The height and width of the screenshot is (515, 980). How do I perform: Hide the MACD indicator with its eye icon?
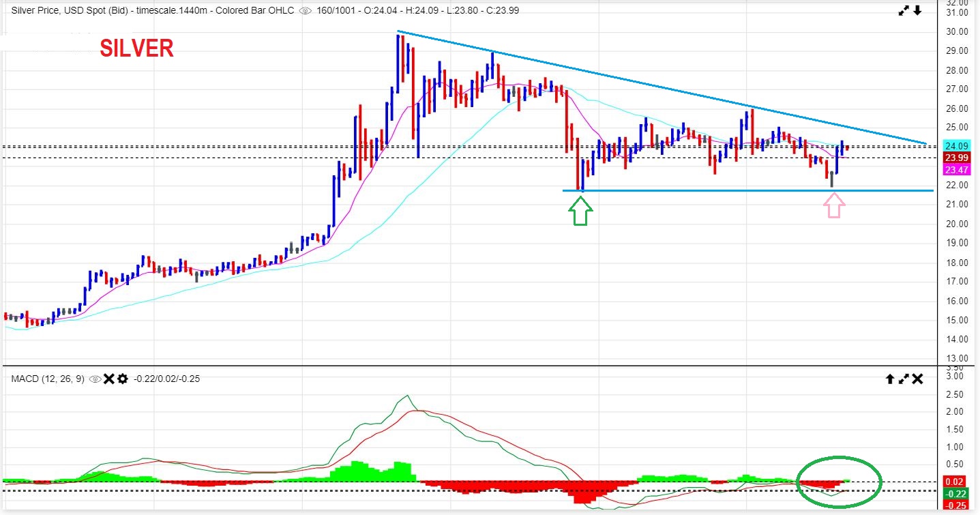[95, 379]
